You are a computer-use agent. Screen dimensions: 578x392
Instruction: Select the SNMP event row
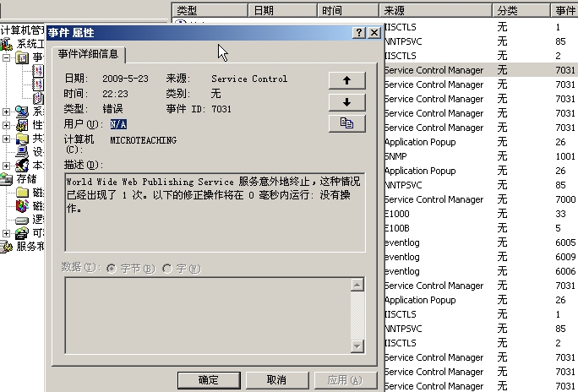tap(481, 156)
